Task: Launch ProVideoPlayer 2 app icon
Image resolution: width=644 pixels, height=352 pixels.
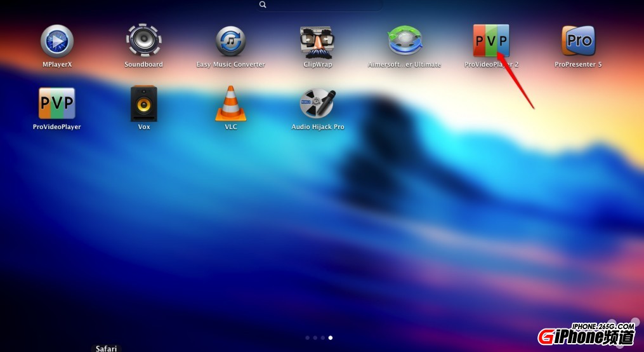Action: coord(491,40)
